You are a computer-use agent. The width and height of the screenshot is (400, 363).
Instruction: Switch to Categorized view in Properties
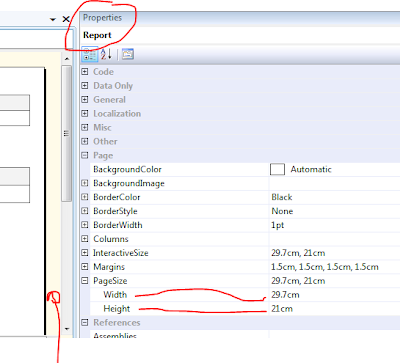tap(90, 54)
